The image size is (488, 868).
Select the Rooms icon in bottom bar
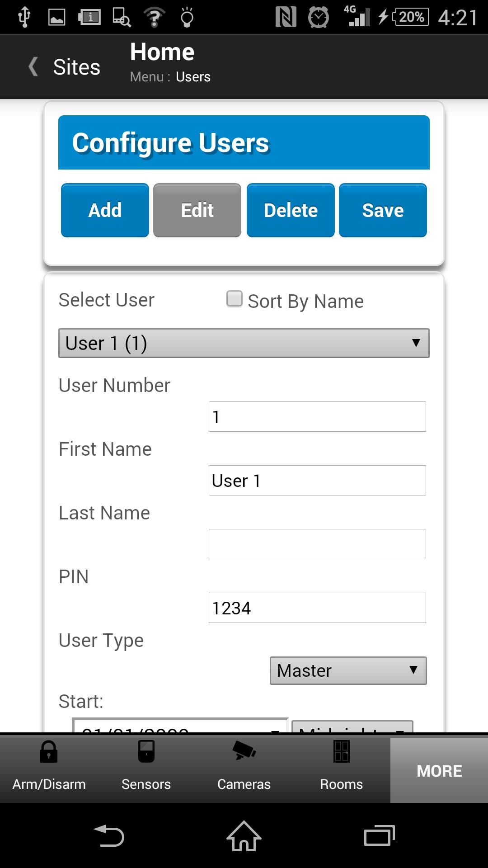click(x=341, y=751)
